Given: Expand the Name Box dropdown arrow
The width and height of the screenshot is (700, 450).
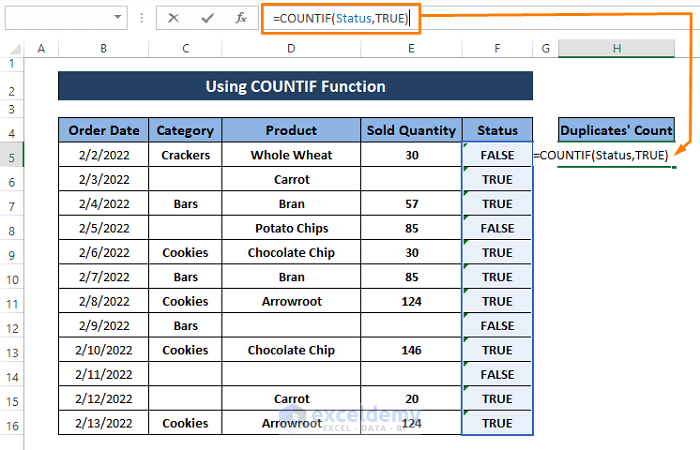Looking at the screenshot, I should coord(119,18).
